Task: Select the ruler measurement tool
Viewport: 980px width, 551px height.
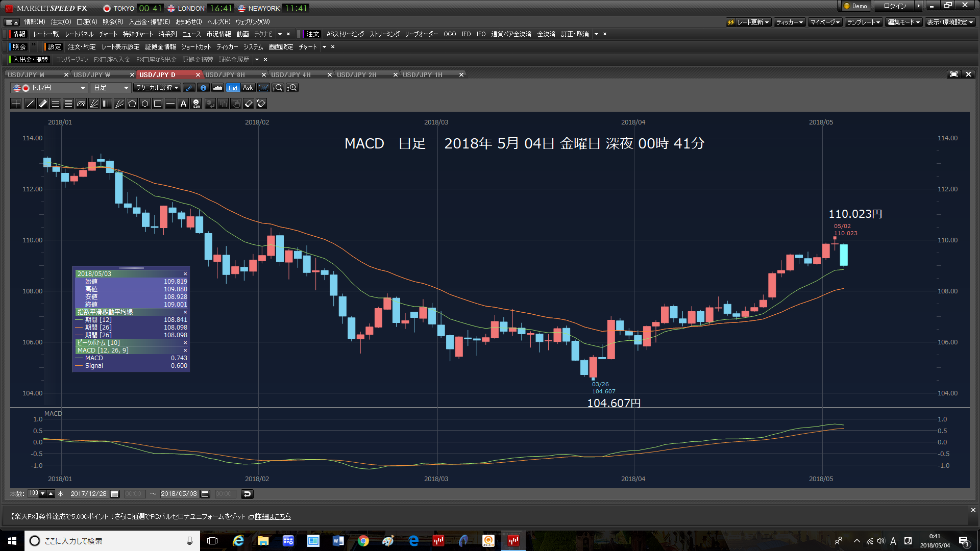Action: [43, 104]
